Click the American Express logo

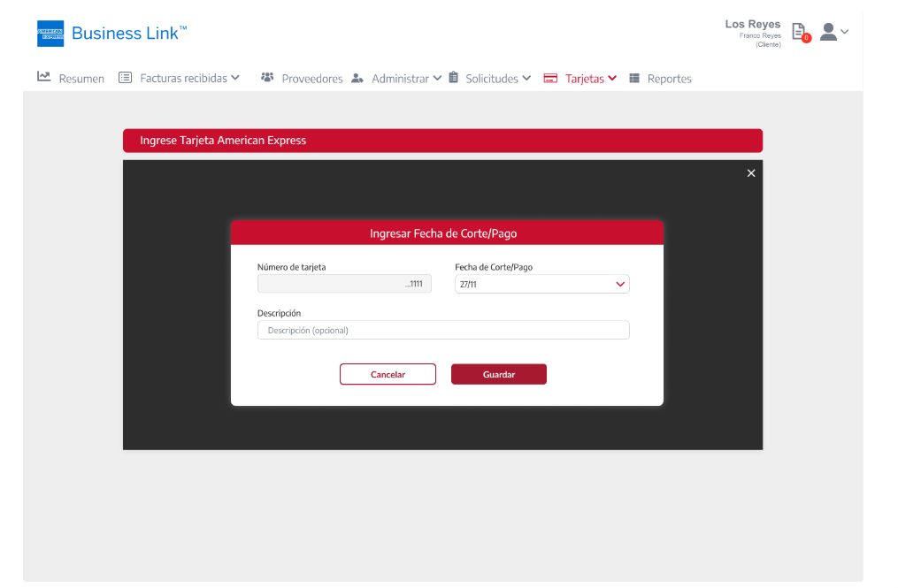pyautogui.click(x=50, y=34)
